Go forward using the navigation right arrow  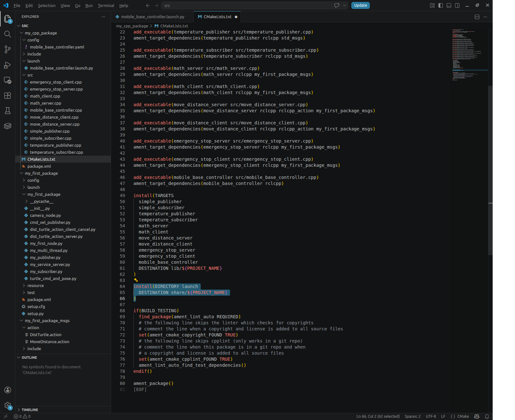click(156, 5)
